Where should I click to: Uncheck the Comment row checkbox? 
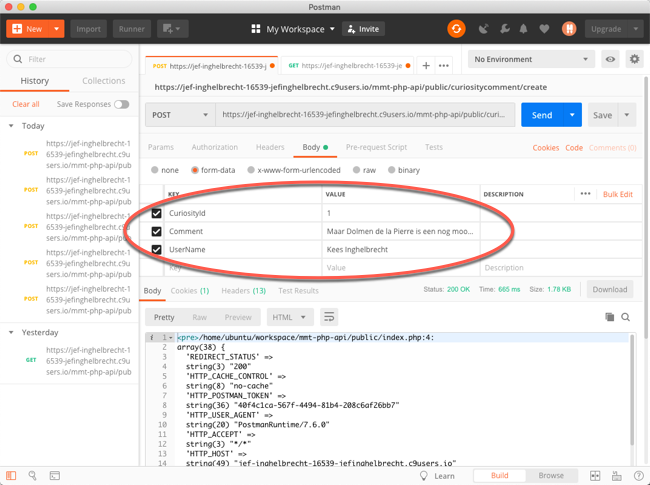pos(156,231)
